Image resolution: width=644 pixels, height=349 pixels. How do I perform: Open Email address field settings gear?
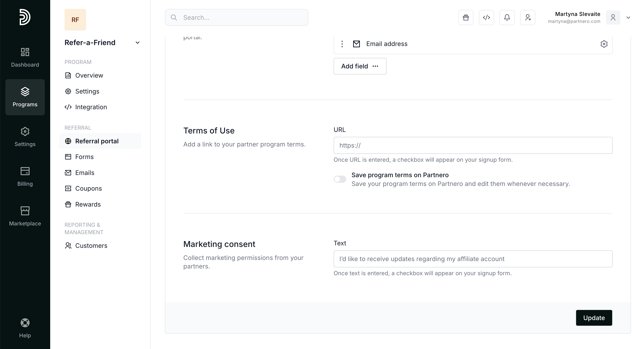pyautogui.click(x=604, y=44)
